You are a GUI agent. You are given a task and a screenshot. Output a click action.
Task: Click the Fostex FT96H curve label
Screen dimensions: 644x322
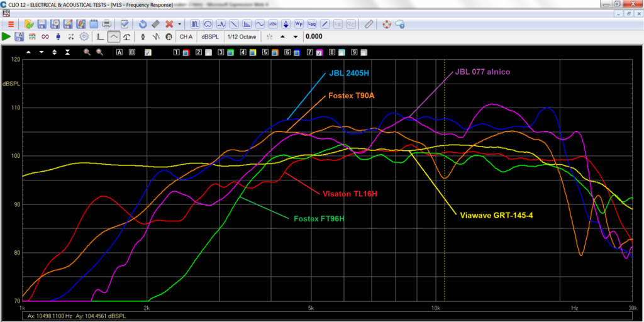[319, 218]
